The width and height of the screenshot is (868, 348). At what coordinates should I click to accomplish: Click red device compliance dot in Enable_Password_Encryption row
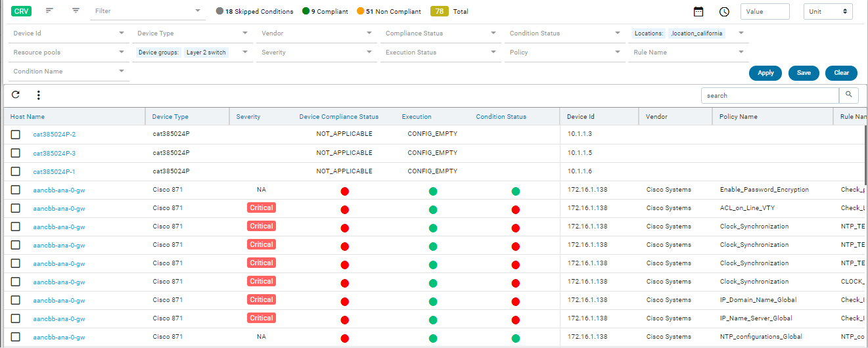tap(345, 192)
